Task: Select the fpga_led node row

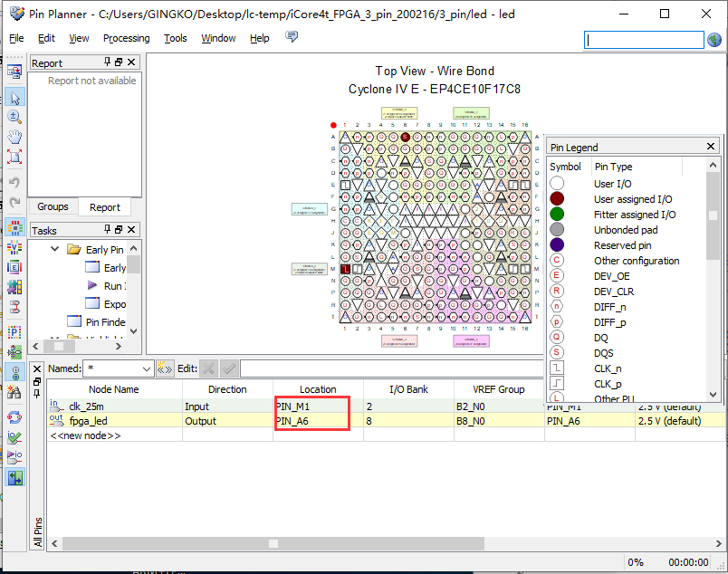Action: pyautogui.click(x=88, y=421)
